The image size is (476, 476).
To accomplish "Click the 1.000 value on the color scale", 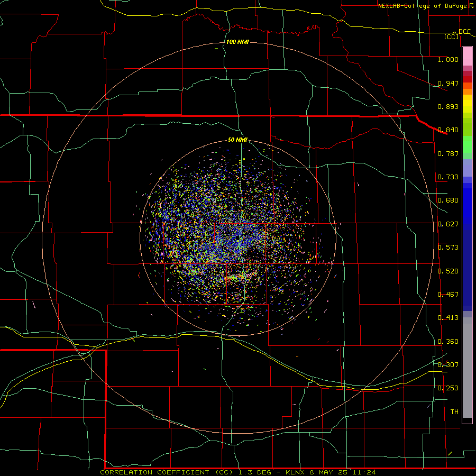I will pyautogui.click(x=448, y=59).
